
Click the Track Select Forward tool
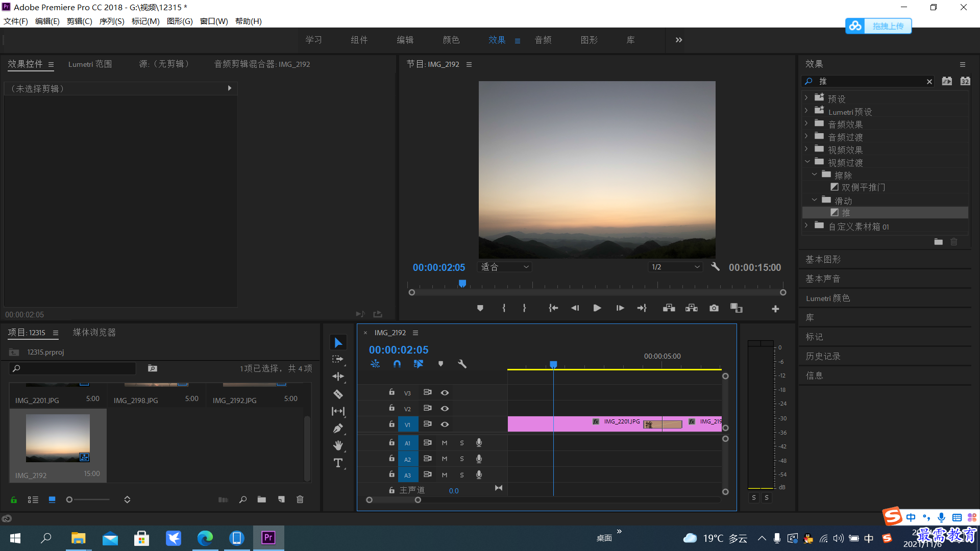tap(339, 360)
